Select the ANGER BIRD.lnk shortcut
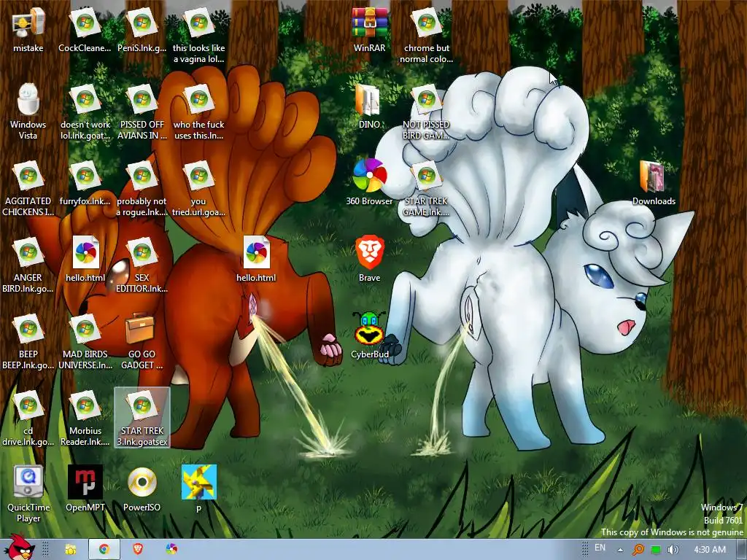The width and height of the screenshot is (747, 560). (x=28, y=265)
